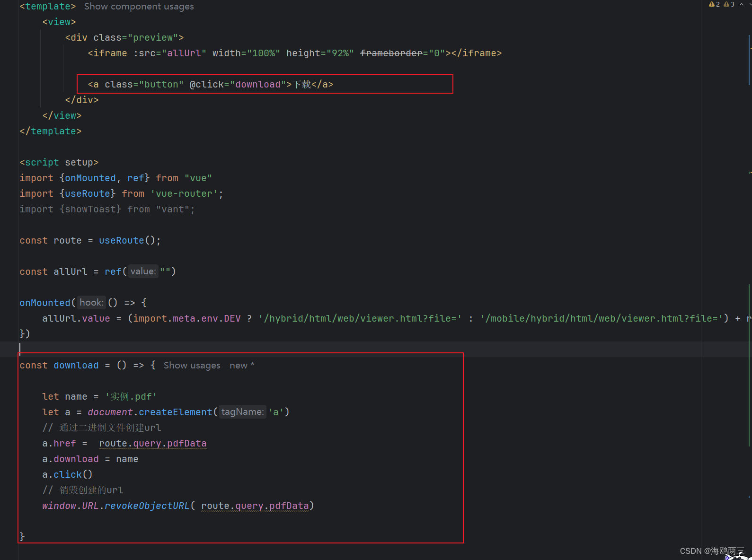This screenshot has width=752, height=560.
Task: Click allUrl in 'const allUrl' declaration
Action: coord(71,272)
